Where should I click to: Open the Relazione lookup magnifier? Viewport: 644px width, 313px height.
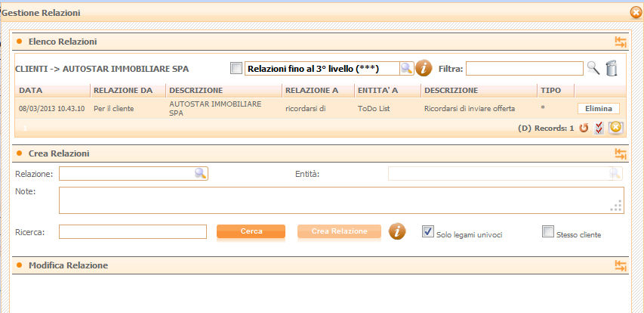[x=200, y=174]
